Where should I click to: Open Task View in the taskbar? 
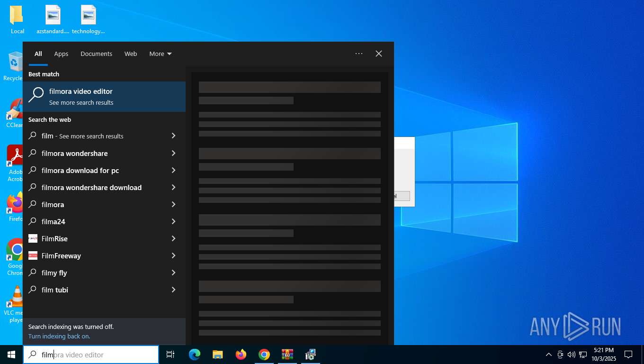tap(170, 355)
